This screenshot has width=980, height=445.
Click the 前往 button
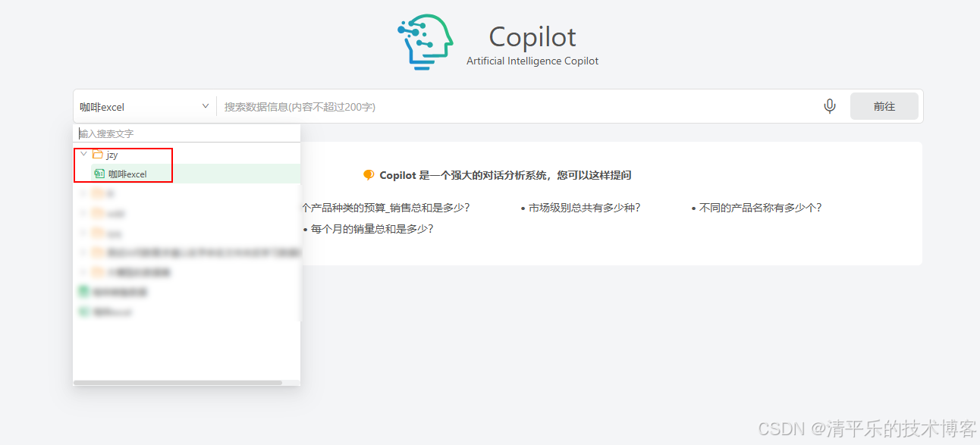pyautogui.click(x=884, y=105)
